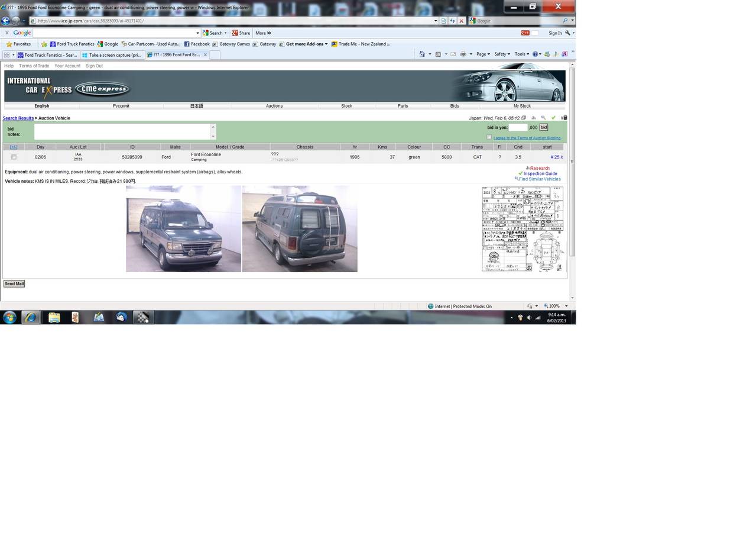This screenshot has width=756, height=536.
Task: Switch to the Ford Truck Fanatics tab
Action: click(x=48, y=55)
